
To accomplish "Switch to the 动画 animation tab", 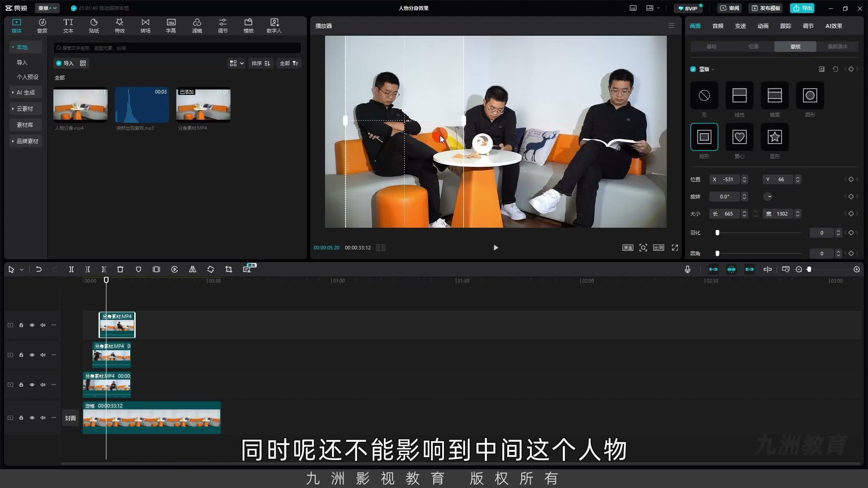I will tap(763, 26).
